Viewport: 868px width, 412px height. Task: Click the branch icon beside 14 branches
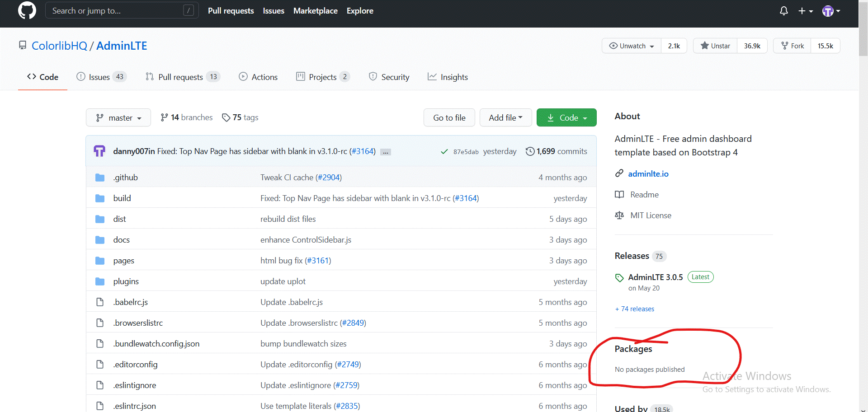coord(164,117)
